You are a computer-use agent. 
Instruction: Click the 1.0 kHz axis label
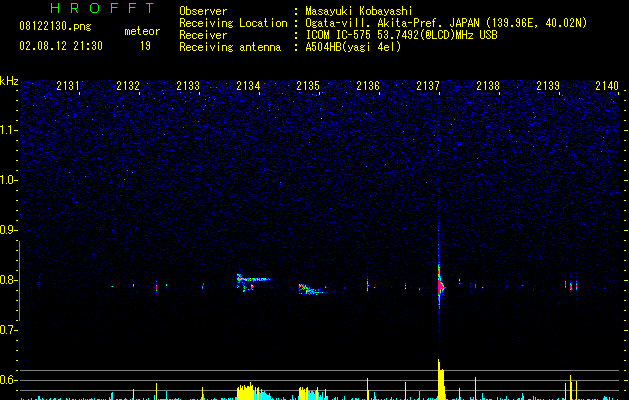pos(9,180)
